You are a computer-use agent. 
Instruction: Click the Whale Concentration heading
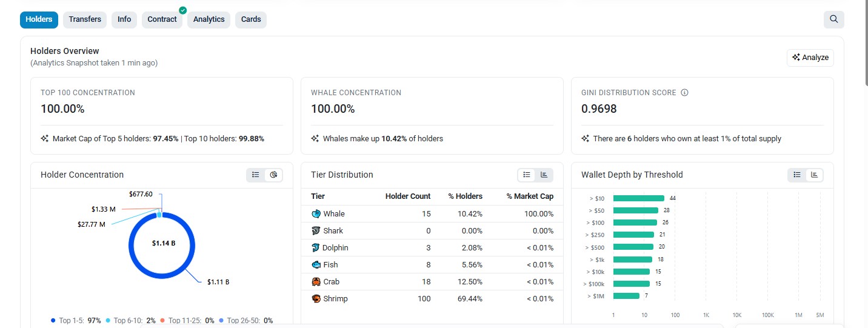click(356, 93)
